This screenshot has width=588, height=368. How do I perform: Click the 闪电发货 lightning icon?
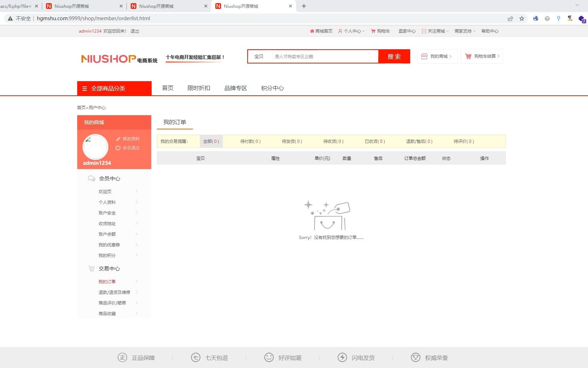pos(342,357)
